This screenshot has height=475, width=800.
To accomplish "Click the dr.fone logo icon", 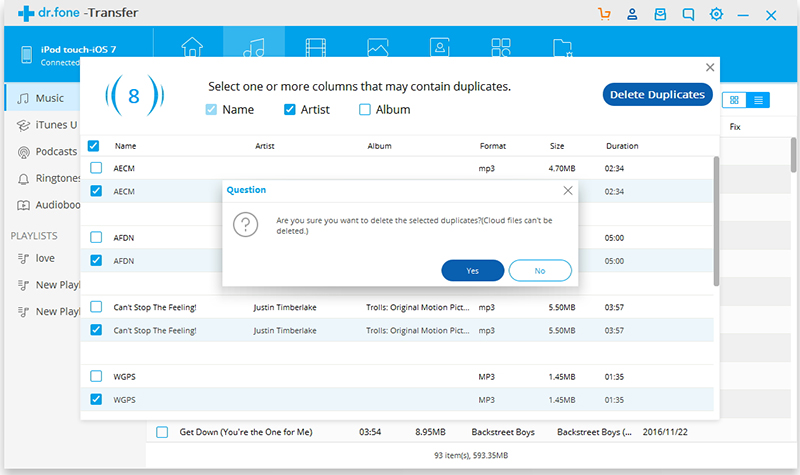I will point(26,13).
